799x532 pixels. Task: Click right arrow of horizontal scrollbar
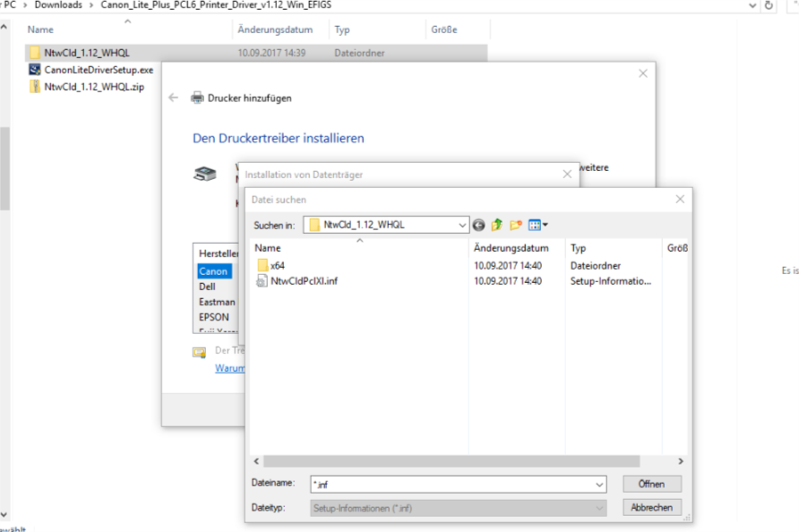681,461
